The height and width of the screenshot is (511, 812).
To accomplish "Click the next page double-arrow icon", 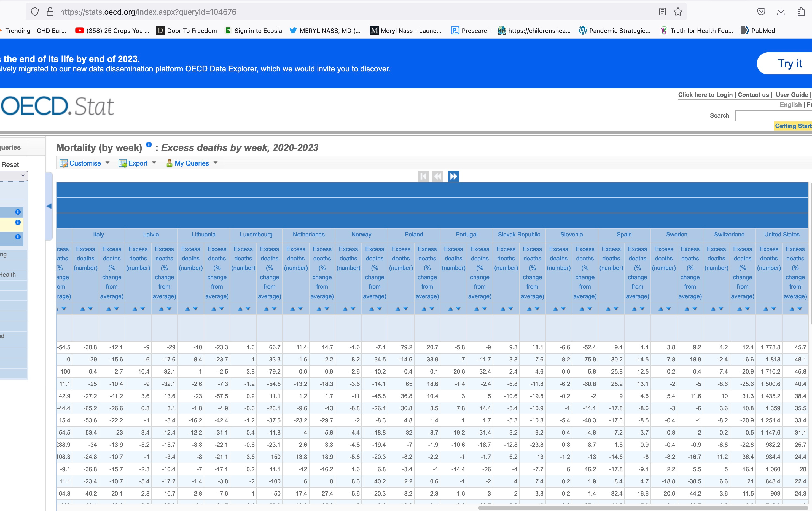I will click(453, 176).
